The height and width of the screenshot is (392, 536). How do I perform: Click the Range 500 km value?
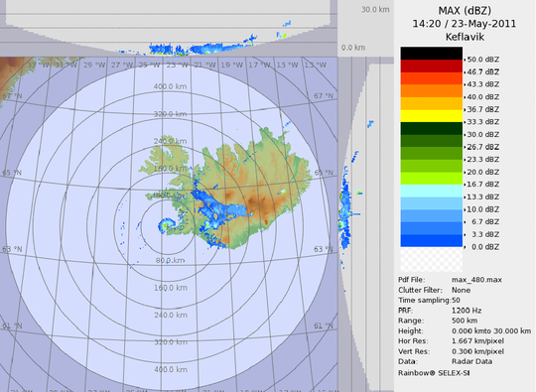[465, 321]
